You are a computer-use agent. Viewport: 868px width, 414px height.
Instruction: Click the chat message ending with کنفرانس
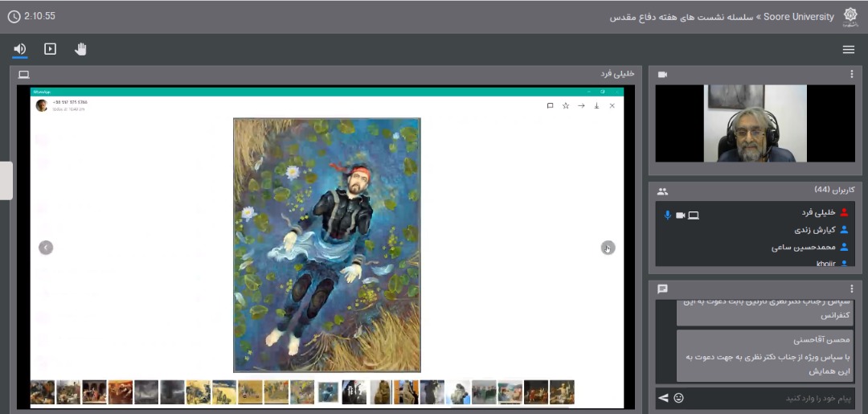click(x=765, y=313)
